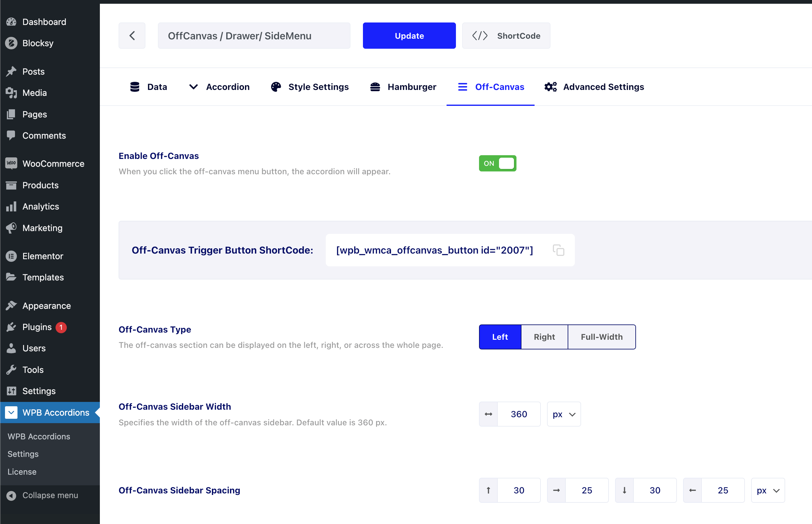Edit the Off-Canvas Sidebar Width value
Screen dimensions: 812x524
click(x=519, y=414)
